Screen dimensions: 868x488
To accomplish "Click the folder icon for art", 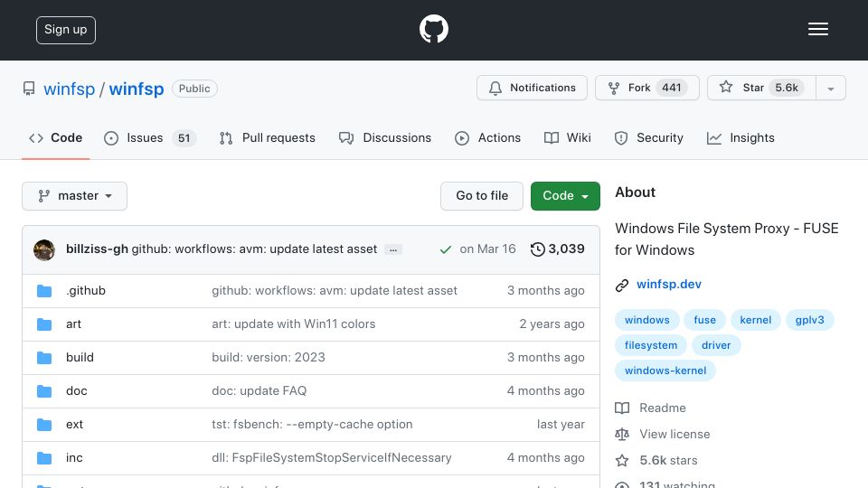I will point(44,324).
